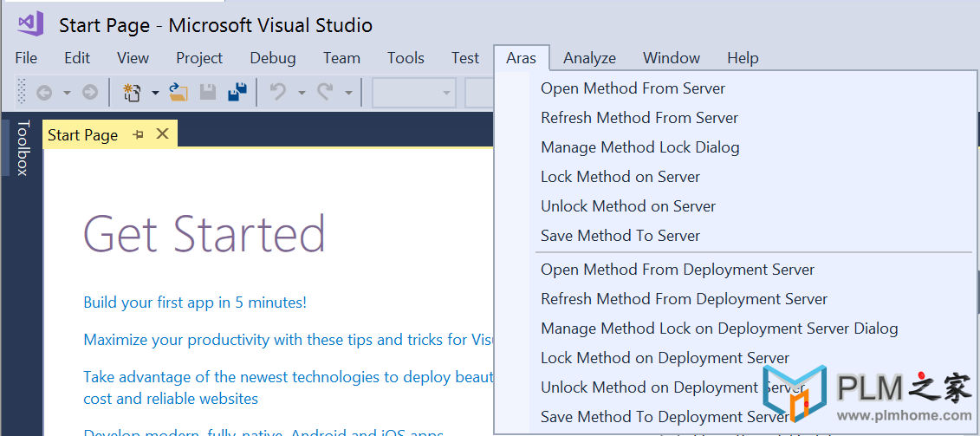Viewport: 980px width, 436px height.
Task: Collapse the open Aras menu
Action: tap(522, 58)
